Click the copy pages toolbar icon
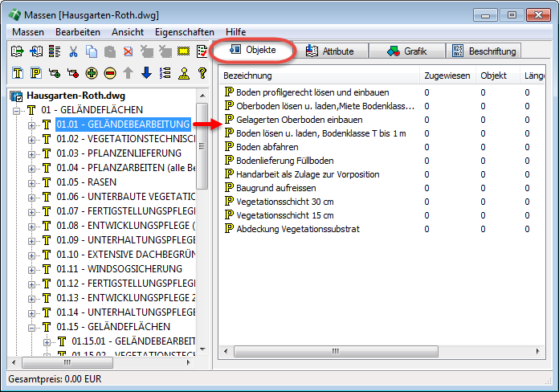The image size is (559, 392). click(x=92, y=51)
